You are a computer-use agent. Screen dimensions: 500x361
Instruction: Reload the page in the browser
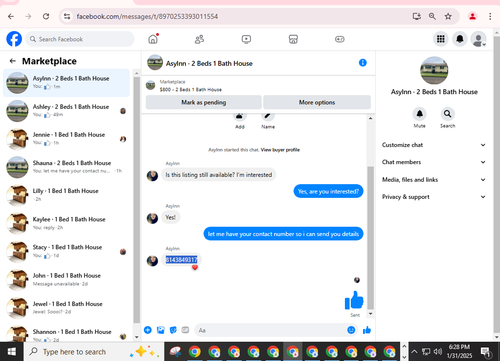click(46, 16)
